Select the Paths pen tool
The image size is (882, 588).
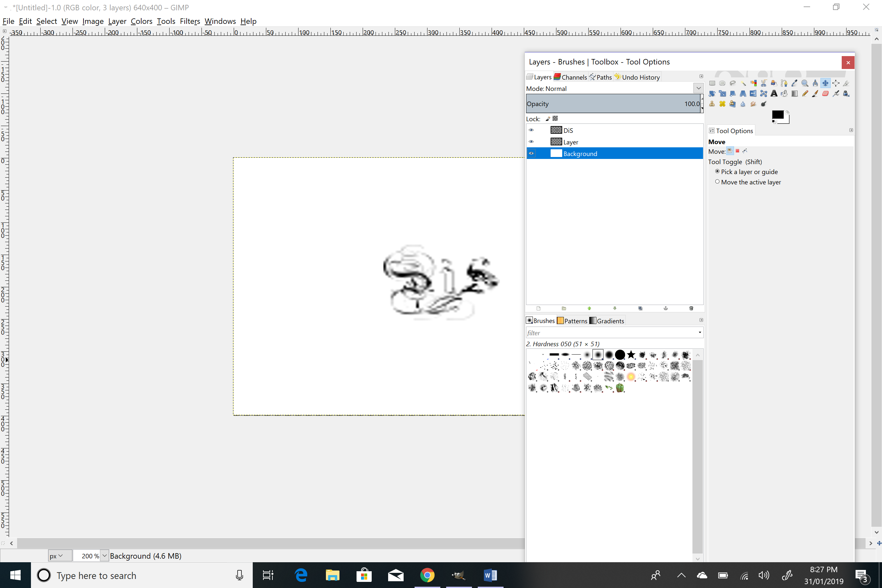pos(784,83)
